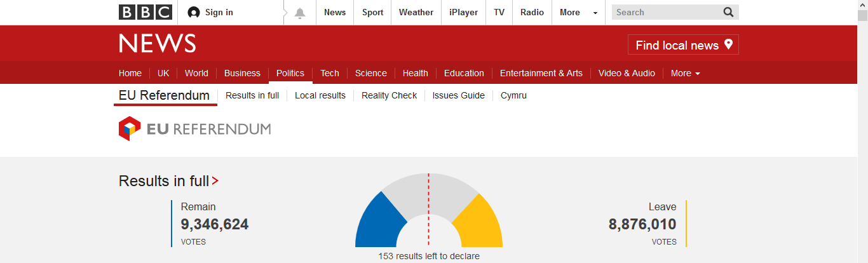Image resolution: width=868 pixels, height=263 pixels.
Task: Click the Remain label
Action: point(198,206)
